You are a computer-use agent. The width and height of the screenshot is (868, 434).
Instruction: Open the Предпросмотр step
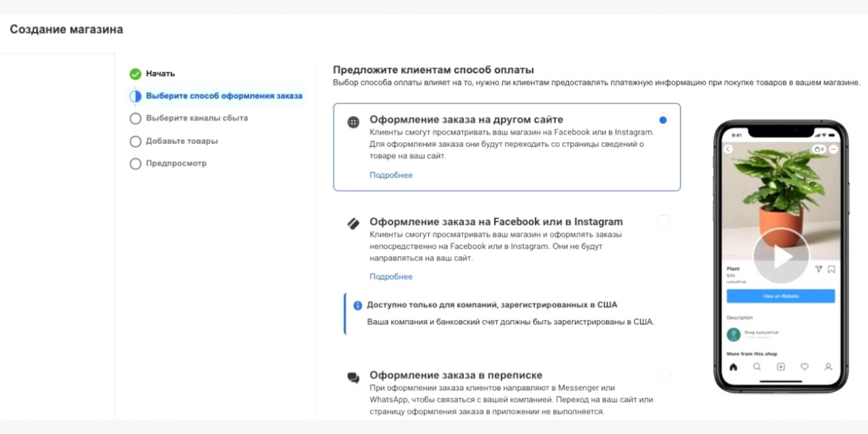click(176, 163)
